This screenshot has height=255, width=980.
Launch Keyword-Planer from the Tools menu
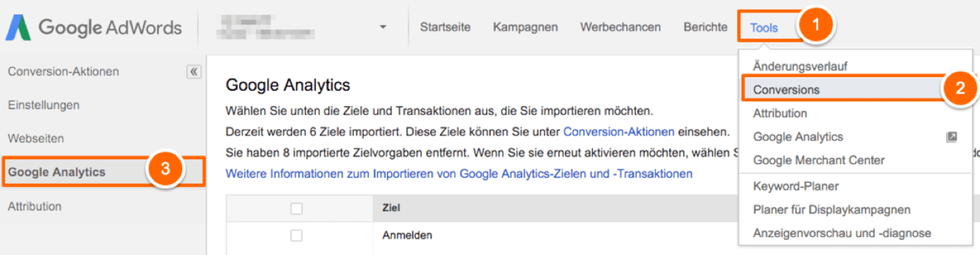click(796, 186)
